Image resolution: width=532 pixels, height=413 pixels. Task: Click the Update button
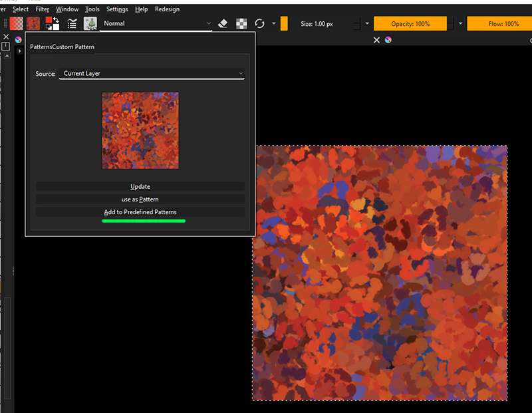pyautogui.click(x=140, y=187)
